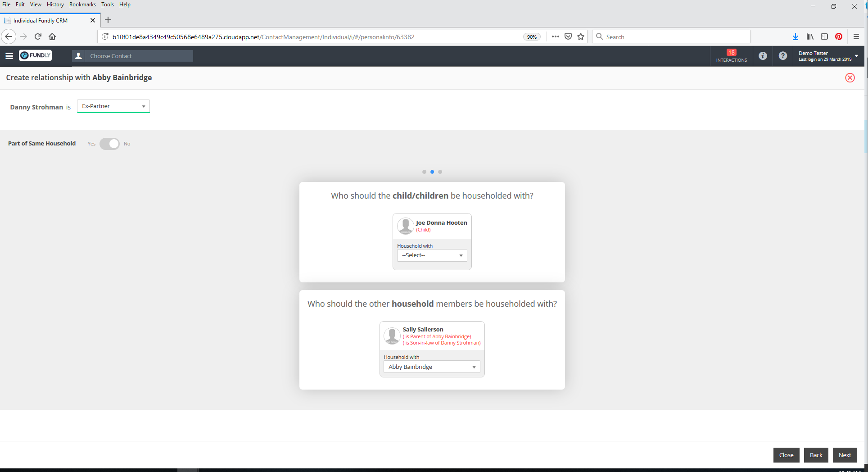Click the 90% zoom level indicator
Image resolution: width=868 pixels, height=472 pixels.
[x=532, y=37]
